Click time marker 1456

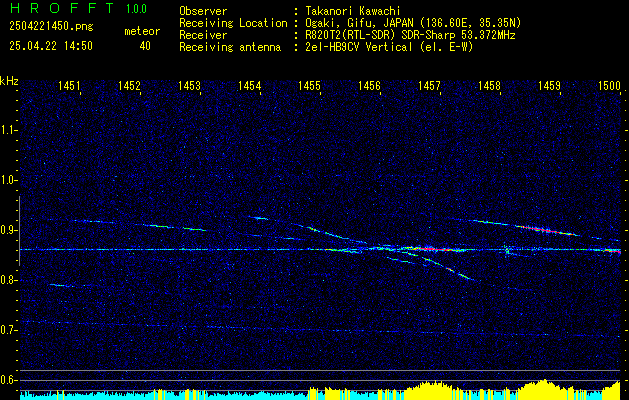pyautogui.click(x=369, y=85)
